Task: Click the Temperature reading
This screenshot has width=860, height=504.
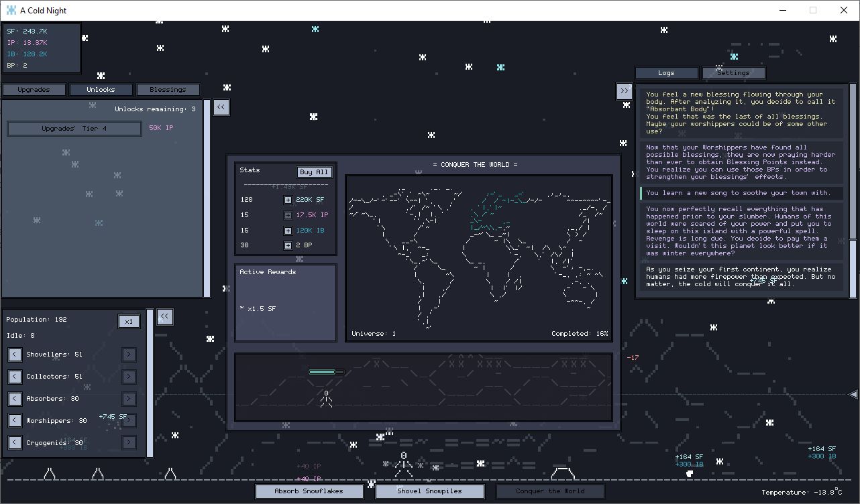Action: pyautogui.click(x=802, y=492)
